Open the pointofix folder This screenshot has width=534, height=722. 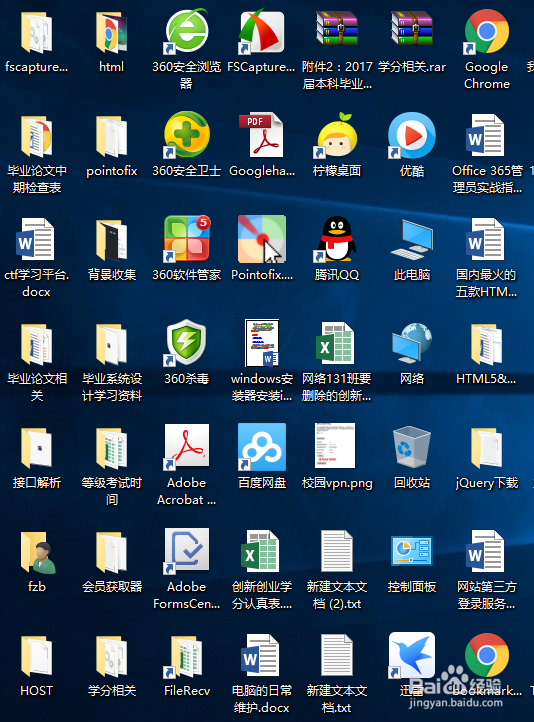coord(111,137)
